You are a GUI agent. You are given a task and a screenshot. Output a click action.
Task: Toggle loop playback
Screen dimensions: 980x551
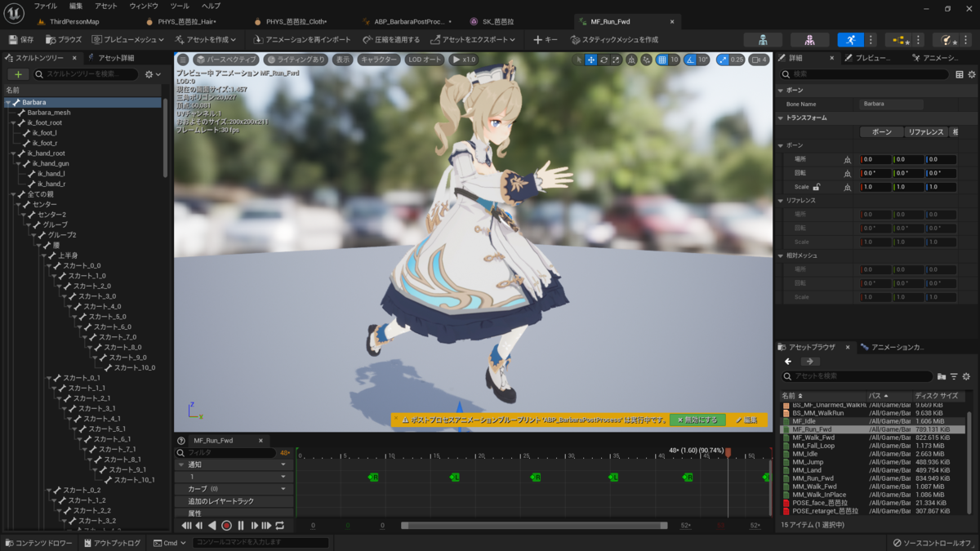(279, 526)
